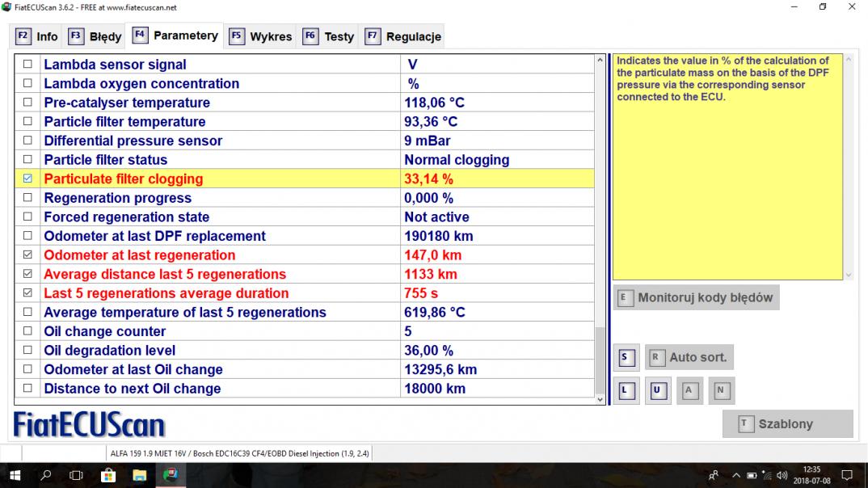
Task: Tick the Oil degradation level checkbox
Action: click(28, 351)
